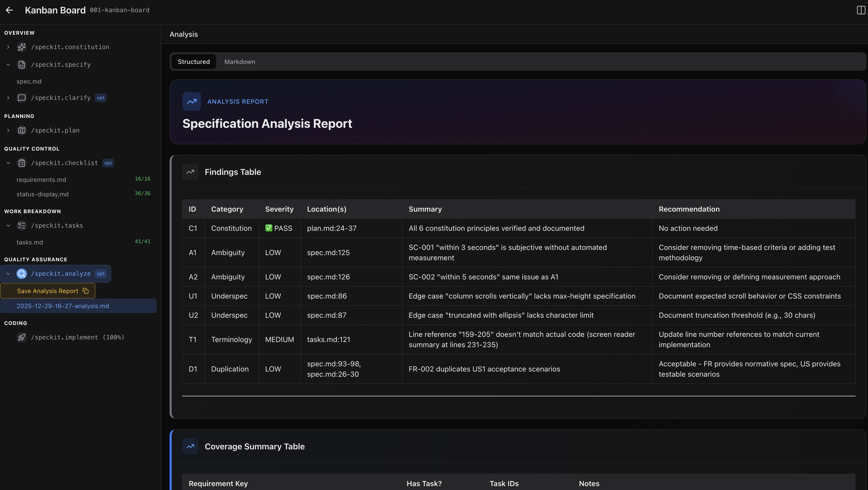Collapse the /speckit.specify section
868x490 pixels.
[x=8, y=64]
